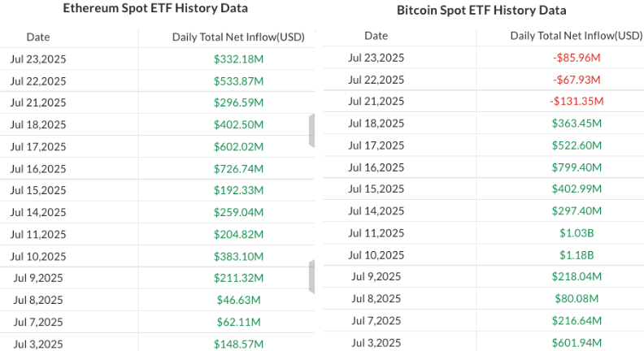Click the $46.63M Ethereum inflow cell
The image size is (644, 351).
238,300
